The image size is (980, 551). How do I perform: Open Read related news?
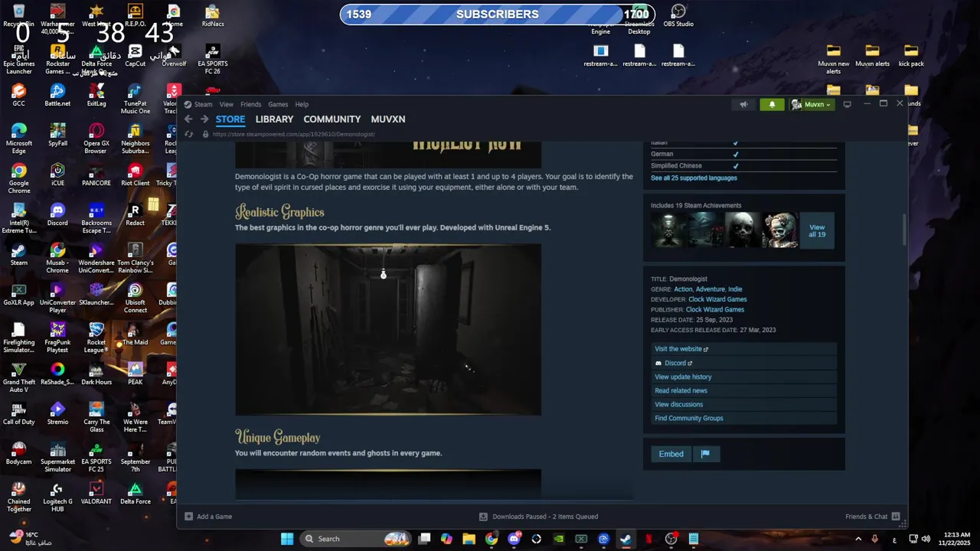coord(681,390)
